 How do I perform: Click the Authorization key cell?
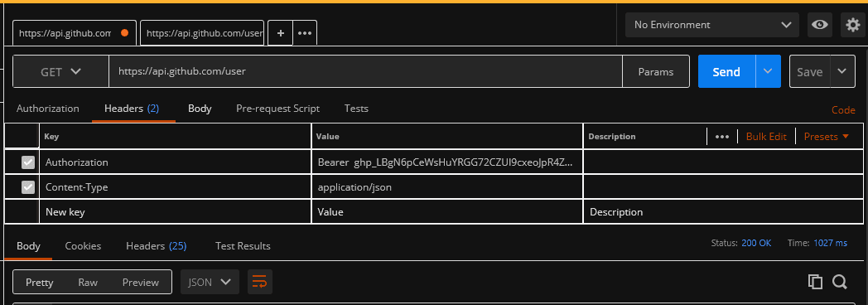pyautogui.click(x=175, y=162)
